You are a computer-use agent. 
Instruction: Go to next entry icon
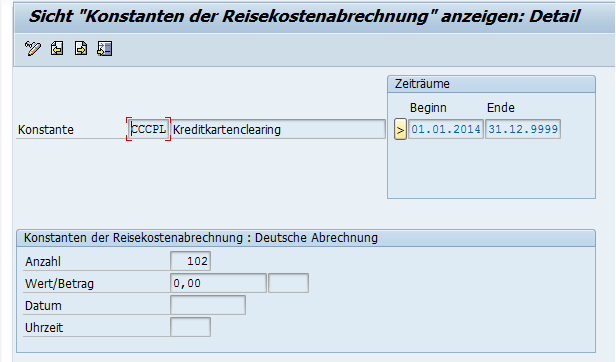(x=81, y=49)
